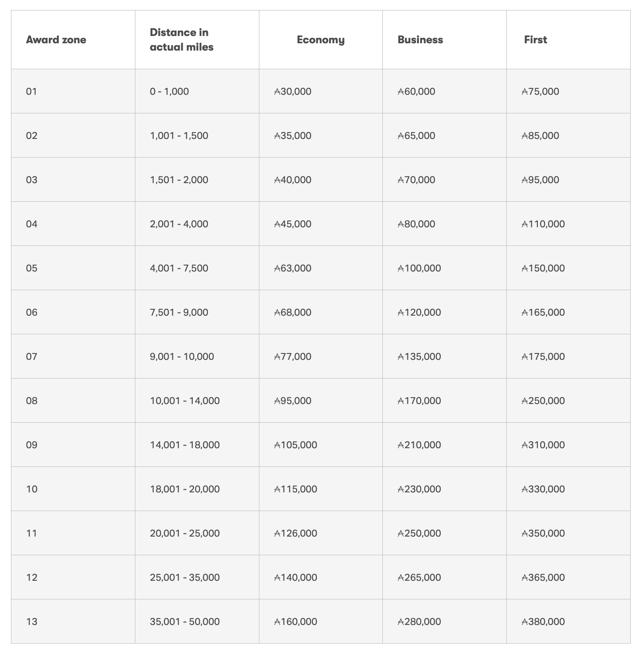Click First price 380,000 in zone 13
Image resolution: width=644 pixels, height=655 pixels.
coord(543,622)
